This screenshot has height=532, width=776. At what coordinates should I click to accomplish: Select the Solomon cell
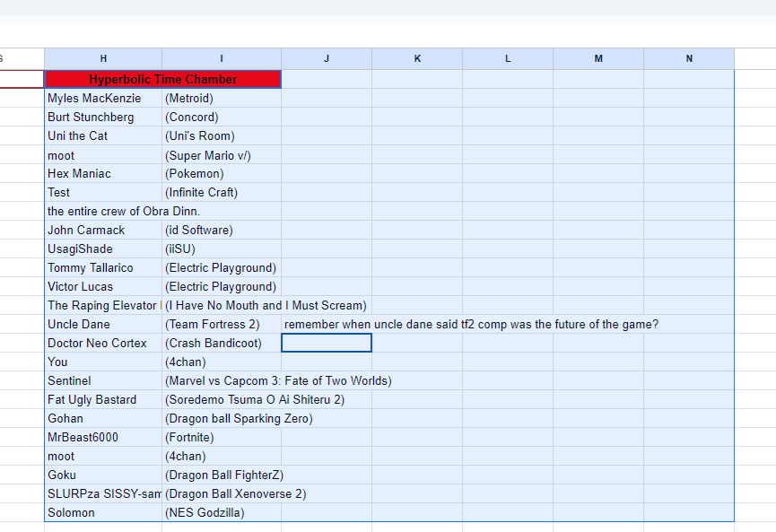(103, 512)
